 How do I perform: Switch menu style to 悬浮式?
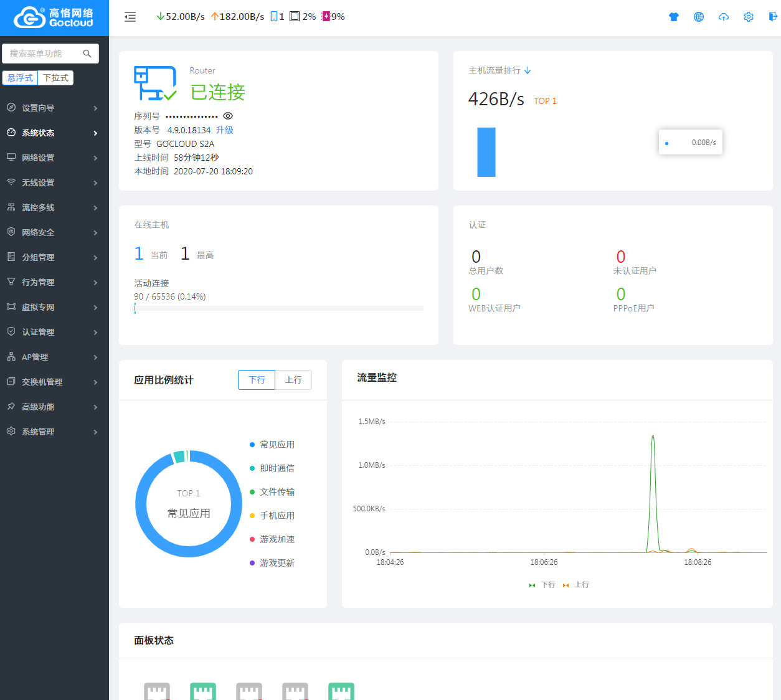pyautogui.click(x=20, y=78)
